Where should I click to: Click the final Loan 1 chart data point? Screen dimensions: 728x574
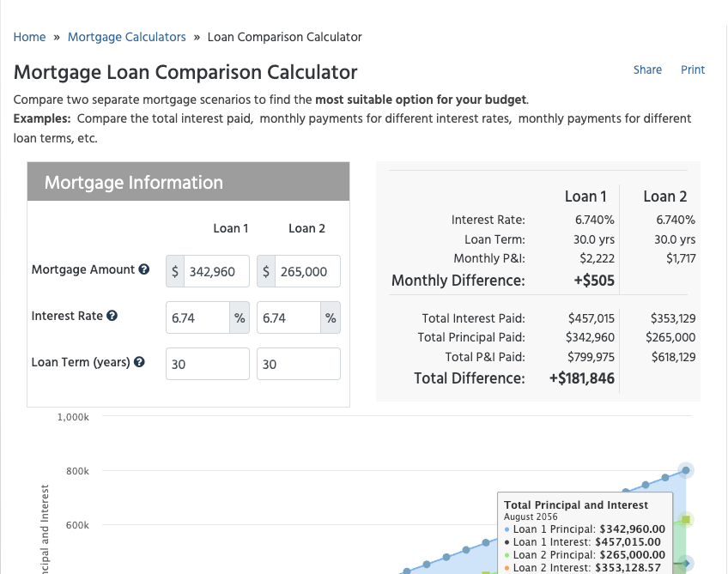click(686, 470)
